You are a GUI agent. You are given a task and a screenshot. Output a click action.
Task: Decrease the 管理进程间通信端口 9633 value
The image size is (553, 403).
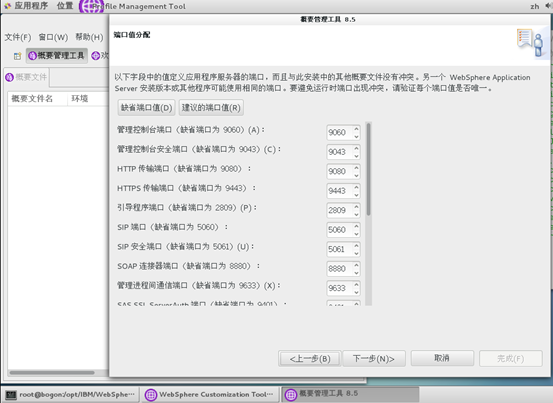[356, 292]
